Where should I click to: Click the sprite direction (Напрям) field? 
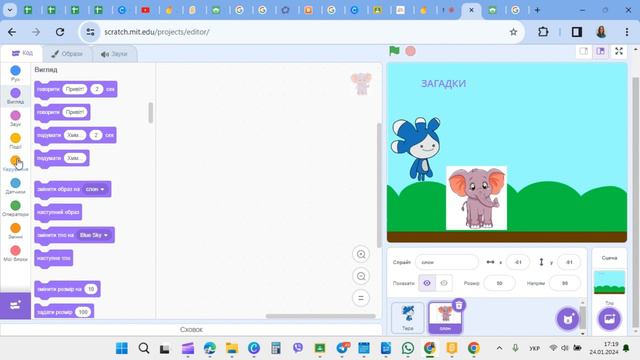(x=565, y=283)
